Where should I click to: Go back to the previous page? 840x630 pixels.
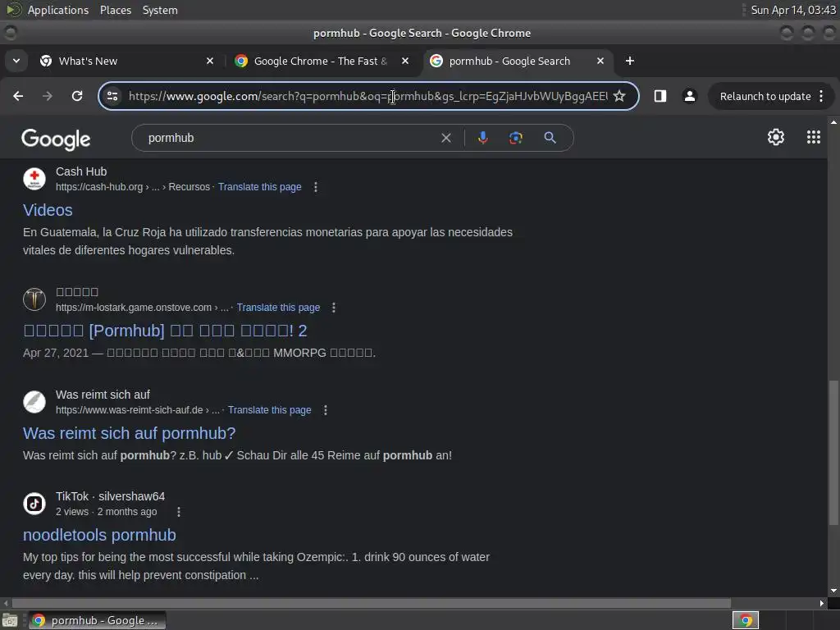point(18,96)
